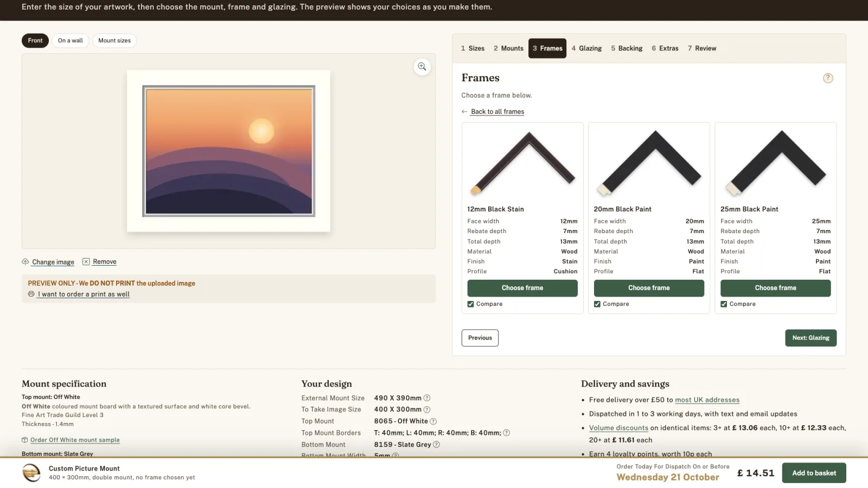Click Cushion profile value for 12mm frame

[565, 272]
